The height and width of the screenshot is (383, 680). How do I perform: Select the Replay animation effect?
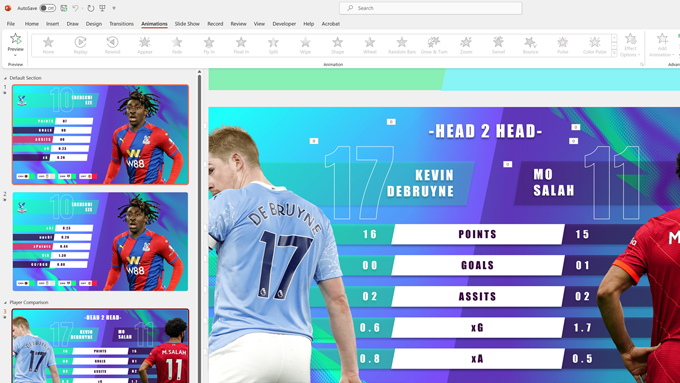pos(80,45)
